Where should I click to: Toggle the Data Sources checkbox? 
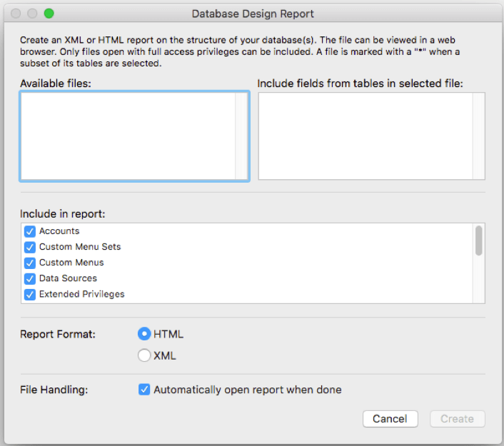[30, 278]
